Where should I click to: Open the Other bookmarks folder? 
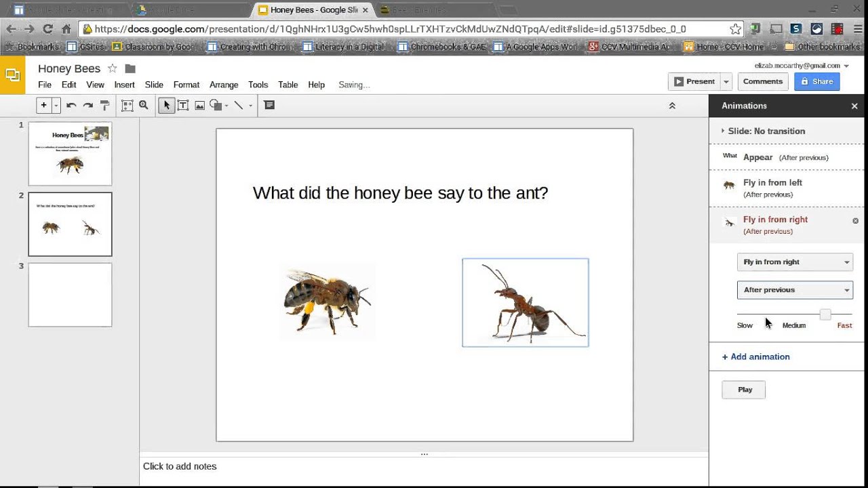click(822, 47)
